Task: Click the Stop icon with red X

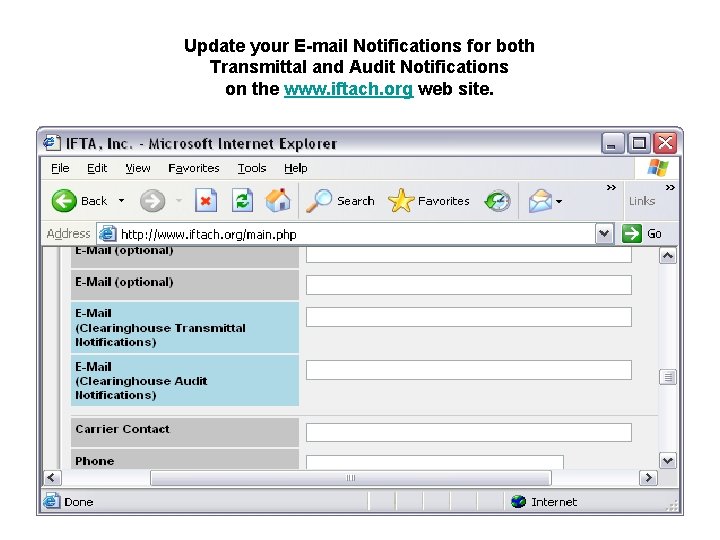Action: pyautogui.click(x=206, y=201)
